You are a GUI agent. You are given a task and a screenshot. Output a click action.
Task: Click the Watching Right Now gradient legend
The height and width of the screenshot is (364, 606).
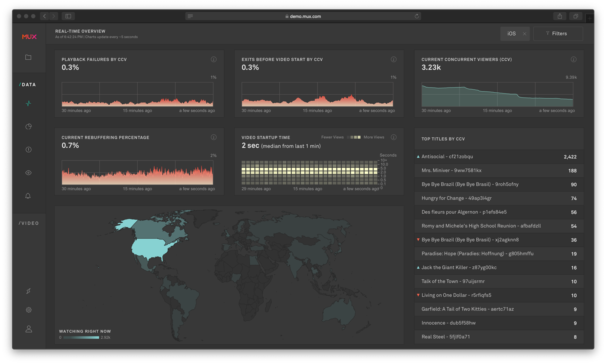81,337
